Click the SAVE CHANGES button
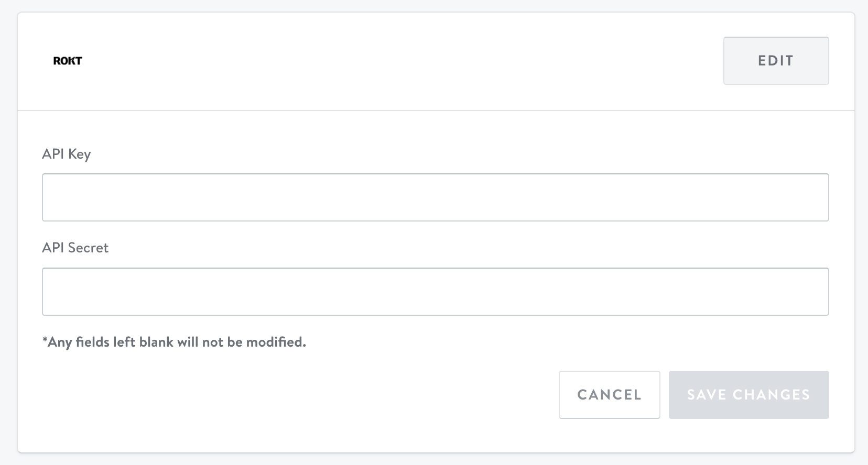868x465 pixels. [748, 395]
